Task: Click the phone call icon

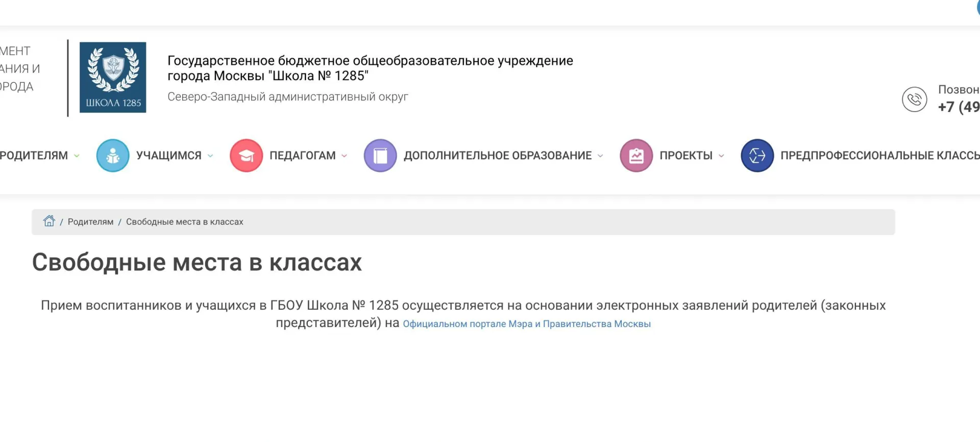Action: [914, 99]
